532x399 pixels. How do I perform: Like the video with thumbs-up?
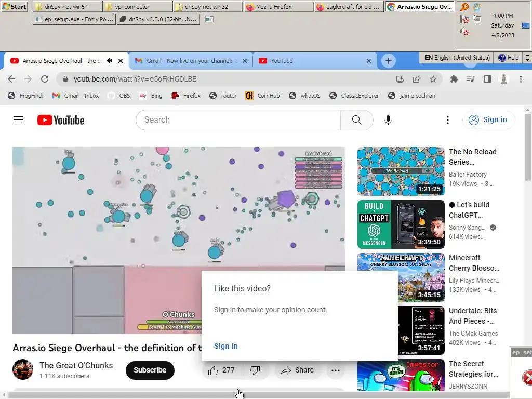[x=222, y=370]
